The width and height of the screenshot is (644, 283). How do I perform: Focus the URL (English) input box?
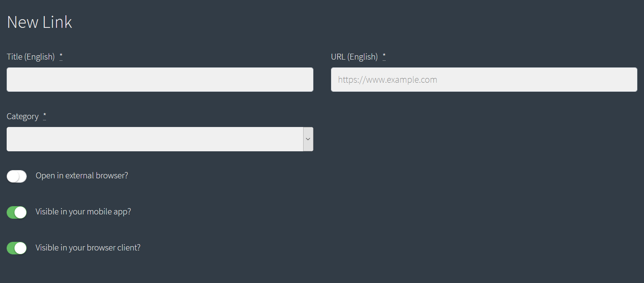(484, 80)
